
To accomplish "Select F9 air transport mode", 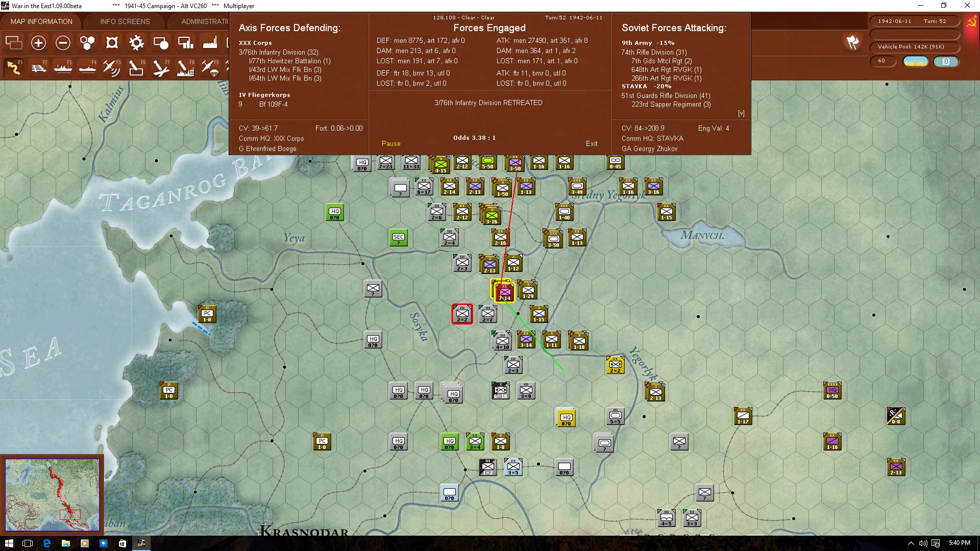I will tap(210, 67).
